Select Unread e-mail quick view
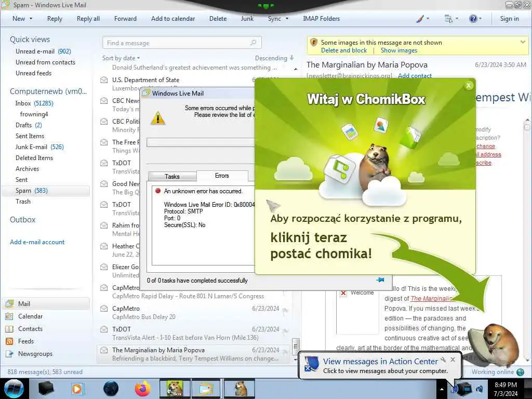This screenshot has width=532, height=399. pos(43,51)
